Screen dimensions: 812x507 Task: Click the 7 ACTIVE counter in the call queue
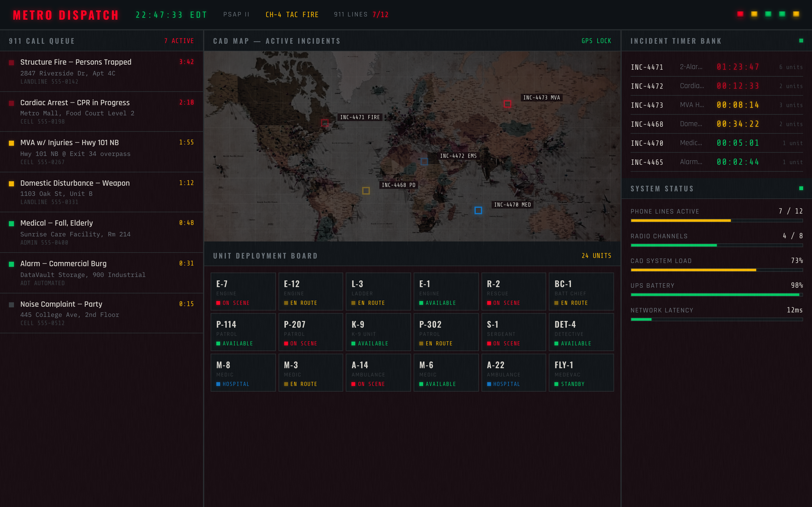(x=179, y=41)
